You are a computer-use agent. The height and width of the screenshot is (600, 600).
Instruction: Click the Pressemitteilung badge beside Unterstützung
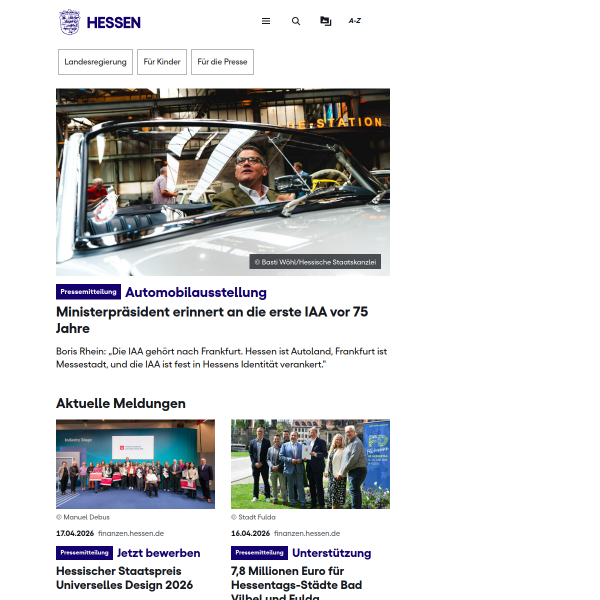coord(259,553)
